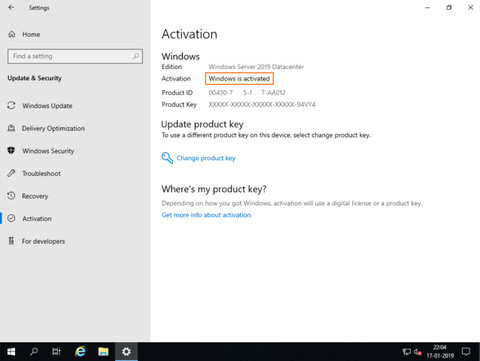Click the muted volume tray icon

(418, 352)
